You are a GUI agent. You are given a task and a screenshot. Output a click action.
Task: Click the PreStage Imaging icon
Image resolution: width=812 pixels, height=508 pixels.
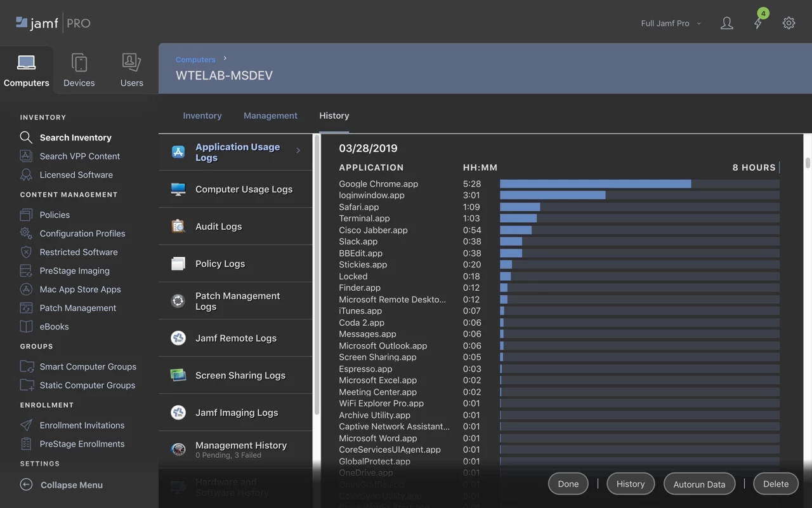(26, 271)
